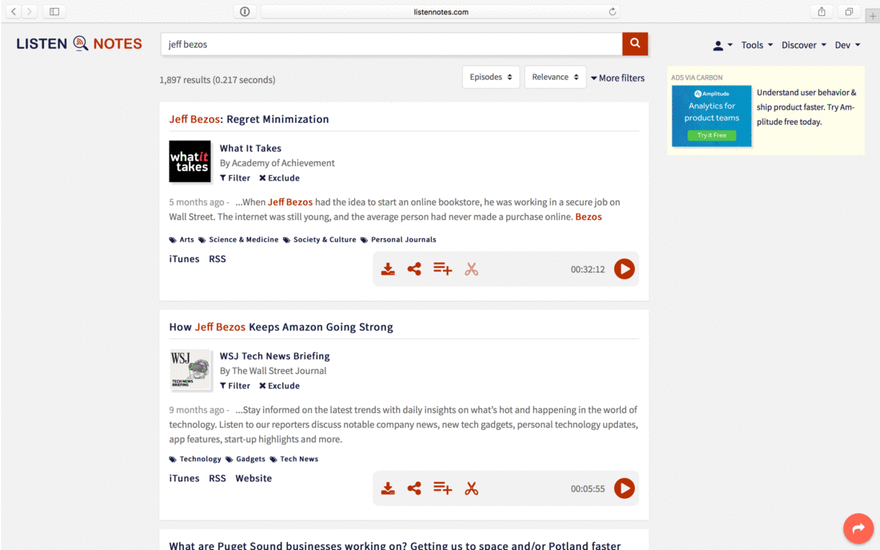
Task: Open the WSJ Tech News Briefing podcast link
Action: 274,356
